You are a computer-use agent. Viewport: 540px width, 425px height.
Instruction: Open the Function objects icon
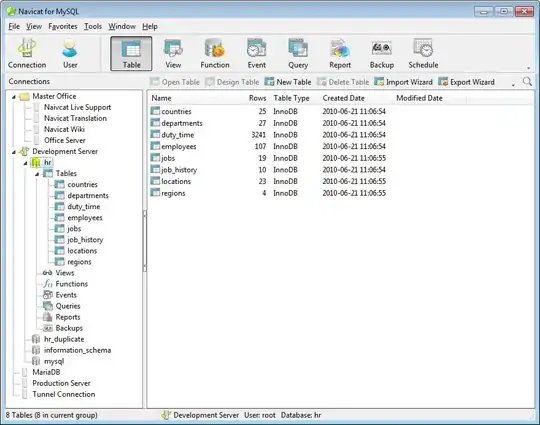pyautogui.click(x=215, y=53)
